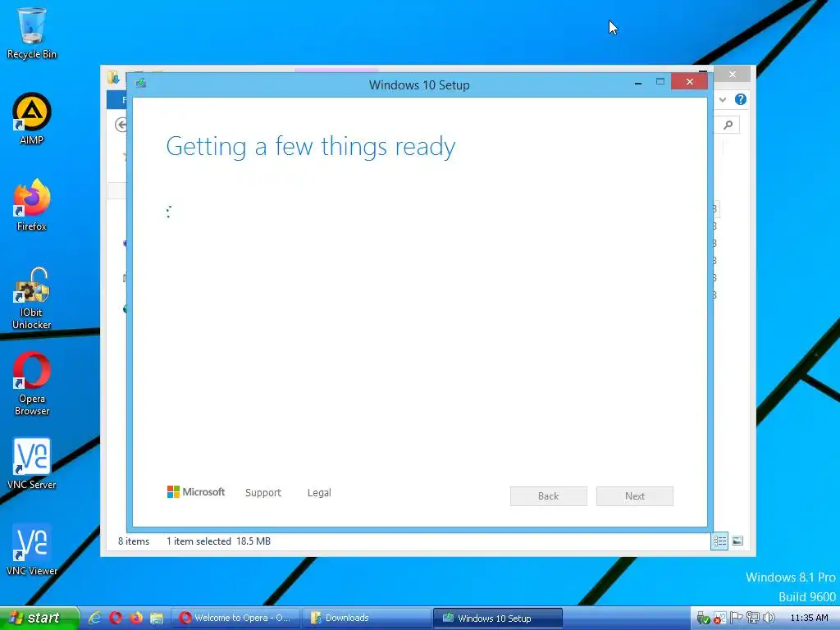Switch to Downloads taskbar button
This screenshot has width=840, height=630.
pyautogui.click(x=367, y=618)
